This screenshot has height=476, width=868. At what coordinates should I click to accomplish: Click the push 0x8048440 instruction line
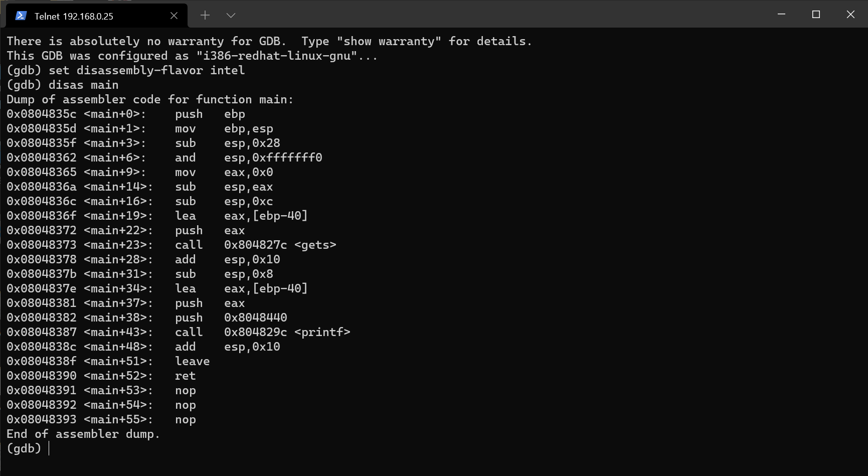[147, 318]
